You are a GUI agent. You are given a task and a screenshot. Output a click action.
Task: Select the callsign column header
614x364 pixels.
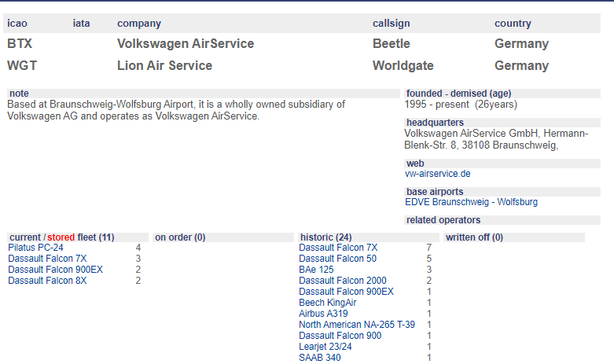pyautogui.click(x=392, y=24)
